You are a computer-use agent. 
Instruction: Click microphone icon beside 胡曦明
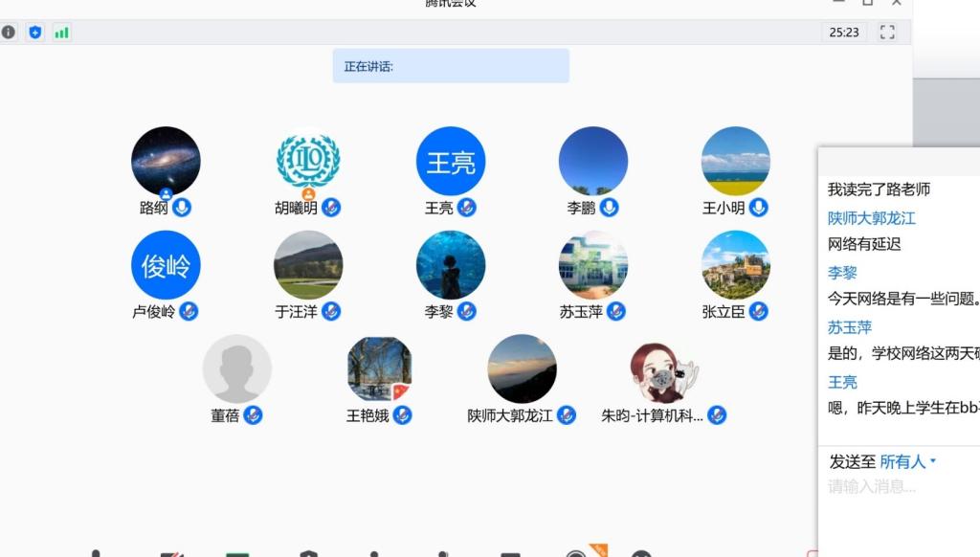coord(331,208)
